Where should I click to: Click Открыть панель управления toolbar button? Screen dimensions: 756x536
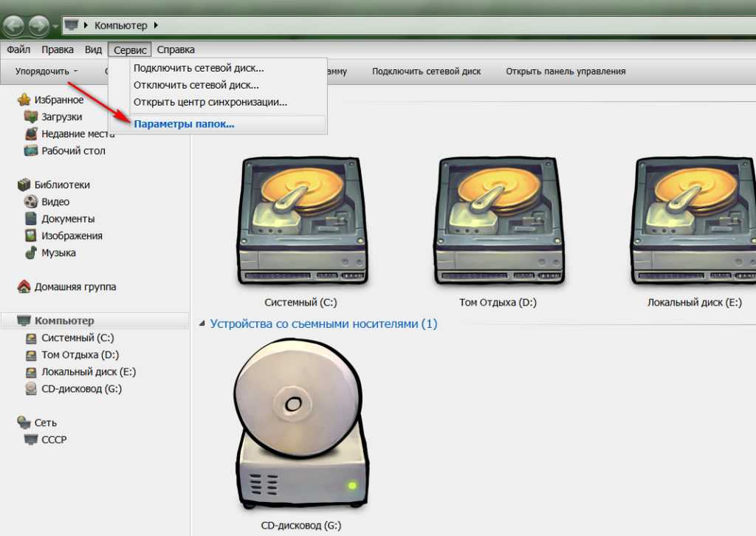[x=566, y=72]
